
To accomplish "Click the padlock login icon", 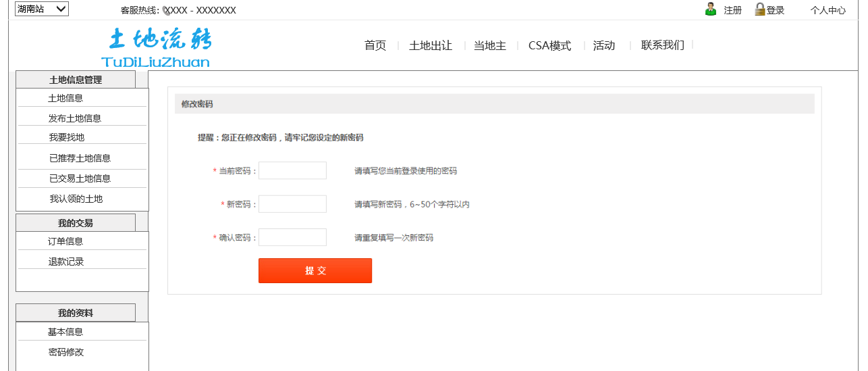I will coord(760,9).
